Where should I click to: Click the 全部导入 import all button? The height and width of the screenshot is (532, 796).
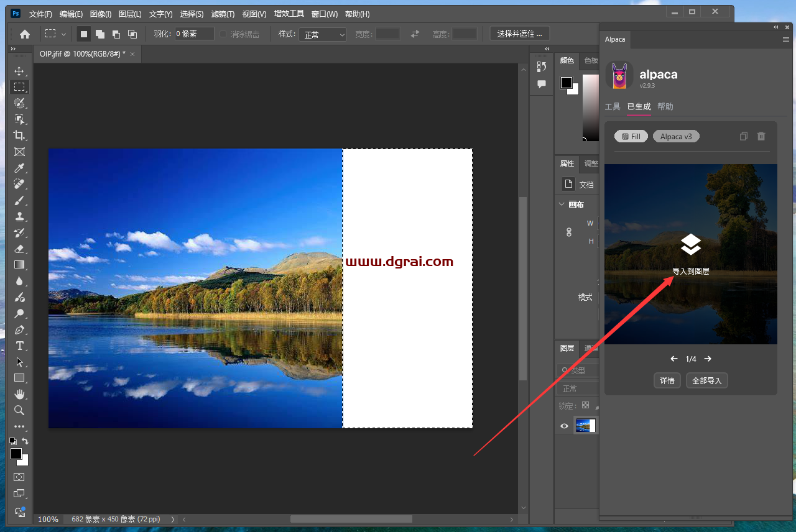(706, 380)
